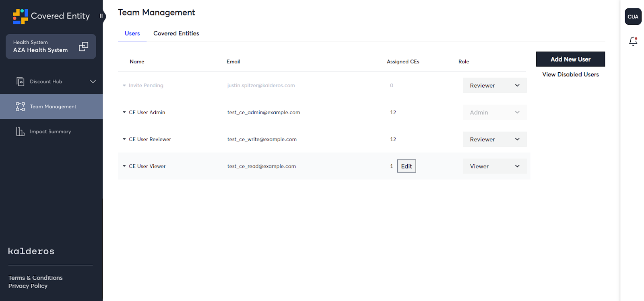Expand the Invite Pending row arrow
Viewport: 644px width, 301px height.
tap(124, 86)
